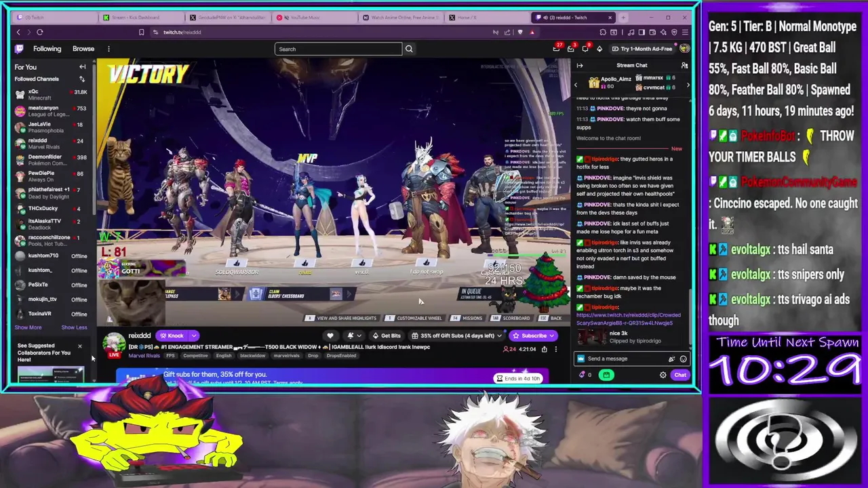The image size is (868, 488).
Task: Collapse the For You sidebar
Action: point(83,66)
